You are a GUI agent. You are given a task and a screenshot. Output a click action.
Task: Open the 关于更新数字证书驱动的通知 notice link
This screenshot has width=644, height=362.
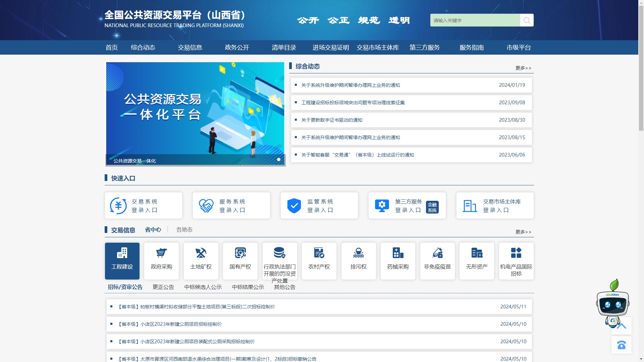pyautogui.click(x=332, y=120)
